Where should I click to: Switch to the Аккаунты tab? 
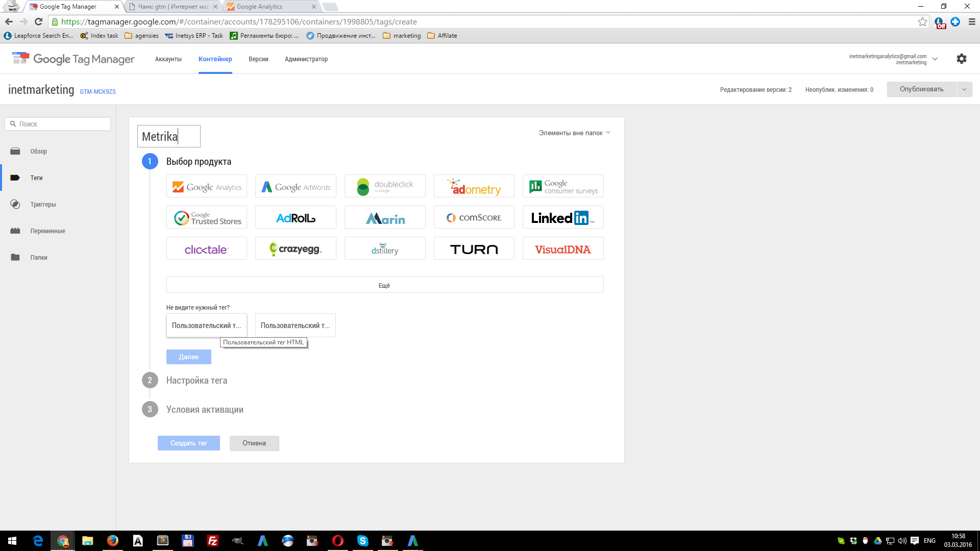pyautogui.click(x=168, y=59)
